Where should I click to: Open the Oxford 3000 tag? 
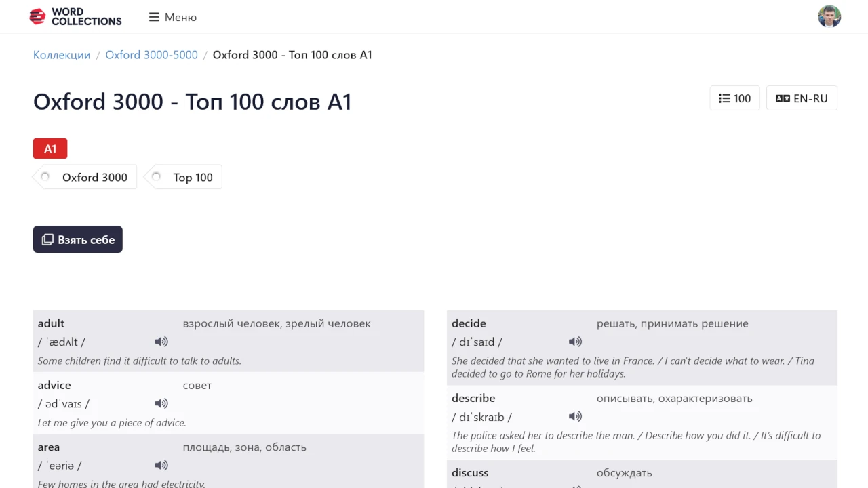point(85,177)
